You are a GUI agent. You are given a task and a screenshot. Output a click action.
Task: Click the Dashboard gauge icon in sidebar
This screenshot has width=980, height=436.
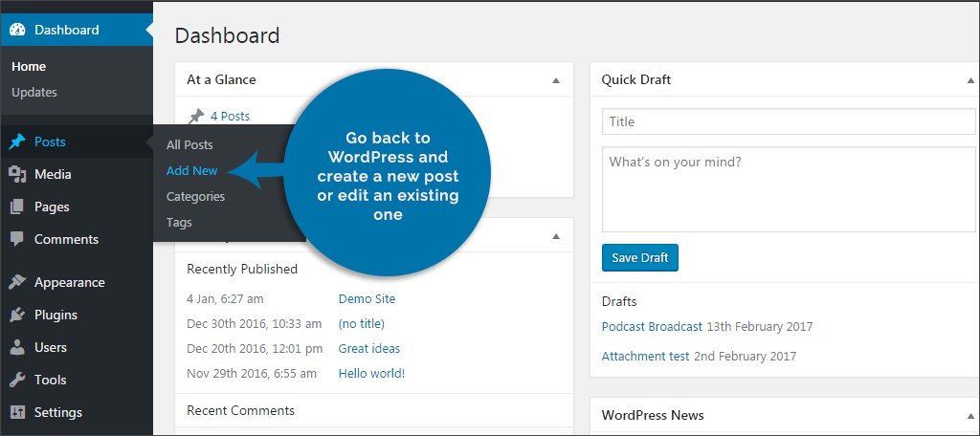pyautogui.click(x=17, y=30)
